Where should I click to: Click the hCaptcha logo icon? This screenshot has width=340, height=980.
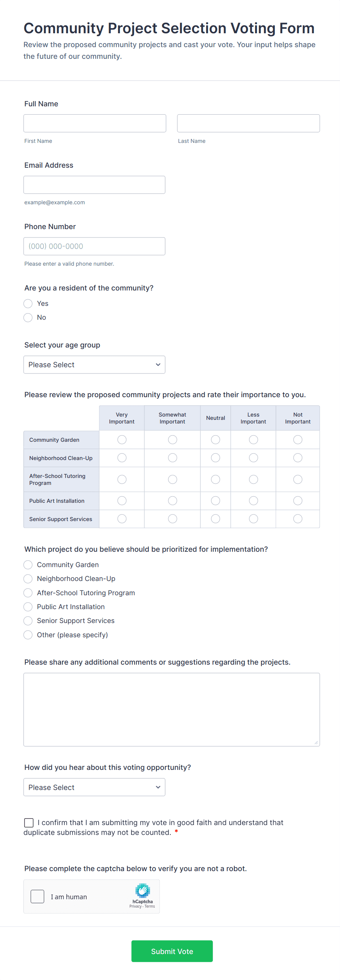[142, 890]
